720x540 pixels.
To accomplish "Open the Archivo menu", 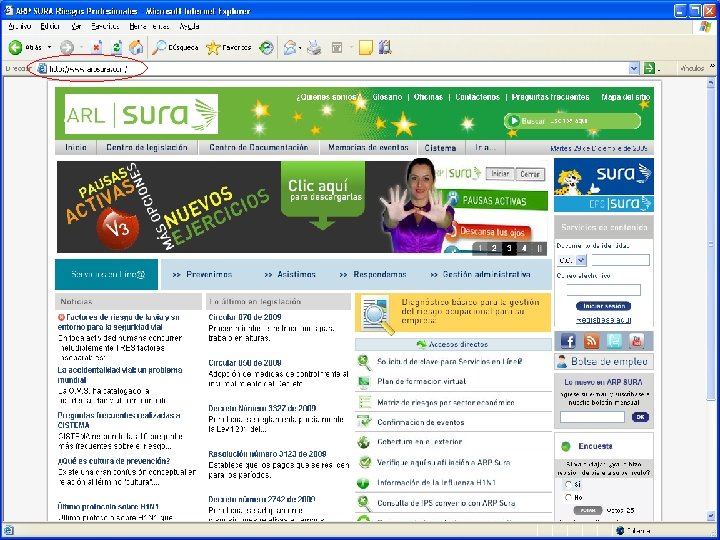I will 19,26.
